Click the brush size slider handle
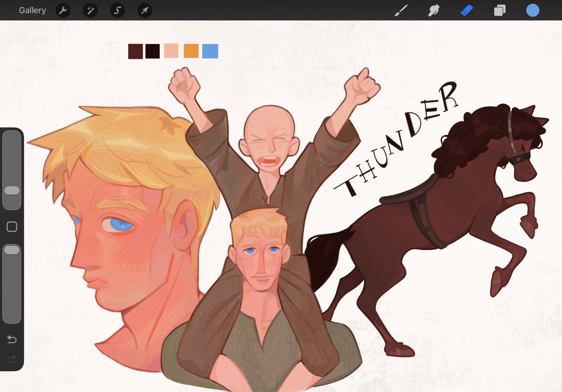This screenshot has width=562, height=392. (12, 190)
